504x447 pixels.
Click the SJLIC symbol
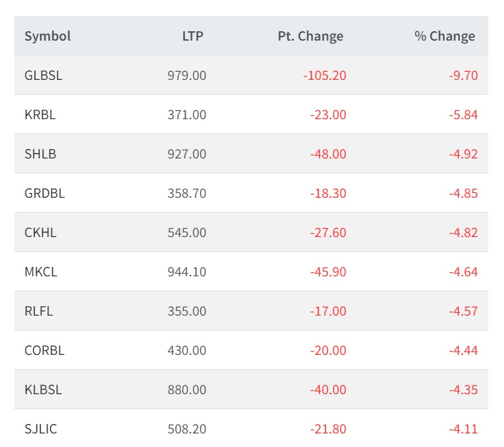pyautogui.click(x=41, y=429)
